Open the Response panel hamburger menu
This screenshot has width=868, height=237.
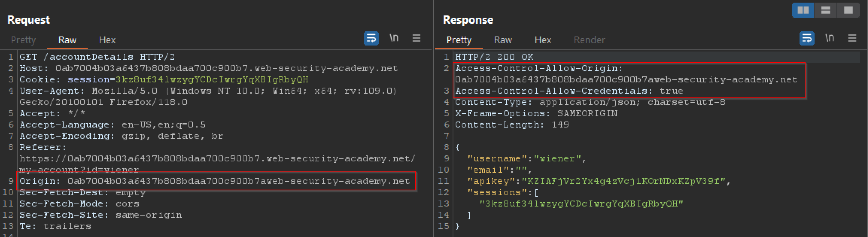(852, 38)
